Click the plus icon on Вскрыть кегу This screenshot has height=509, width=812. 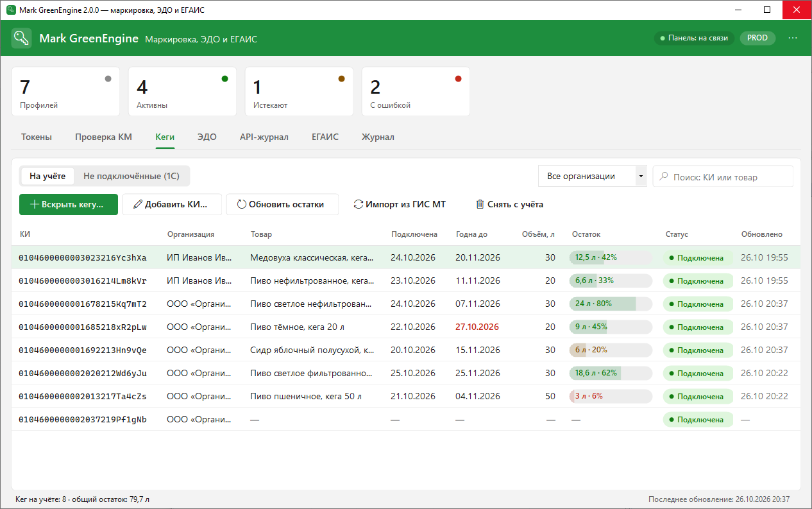pyautogui.click(x=35, y=205)
